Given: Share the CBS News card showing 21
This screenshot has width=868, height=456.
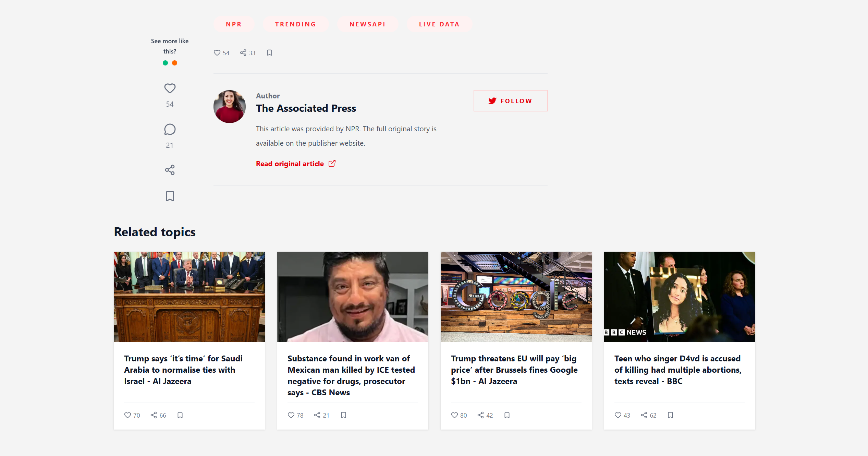Looking at the screenshot, I should coord(317,415).
